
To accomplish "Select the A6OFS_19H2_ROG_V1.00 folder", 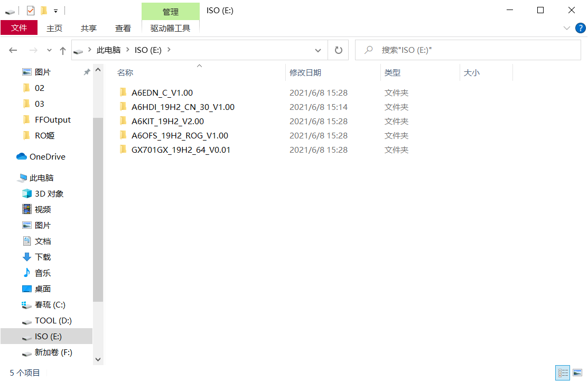I will [180, 135].
